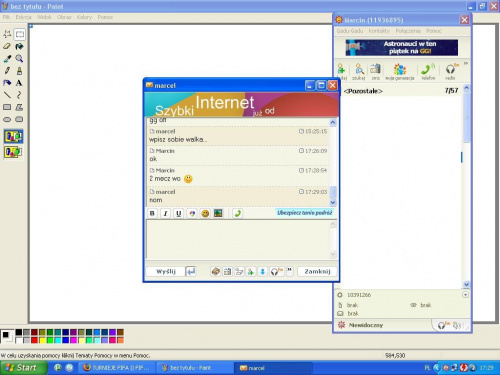The image size is (500, 375).
Task: Open the Obraz menu in Paint
Action: [x=64, y=17]
